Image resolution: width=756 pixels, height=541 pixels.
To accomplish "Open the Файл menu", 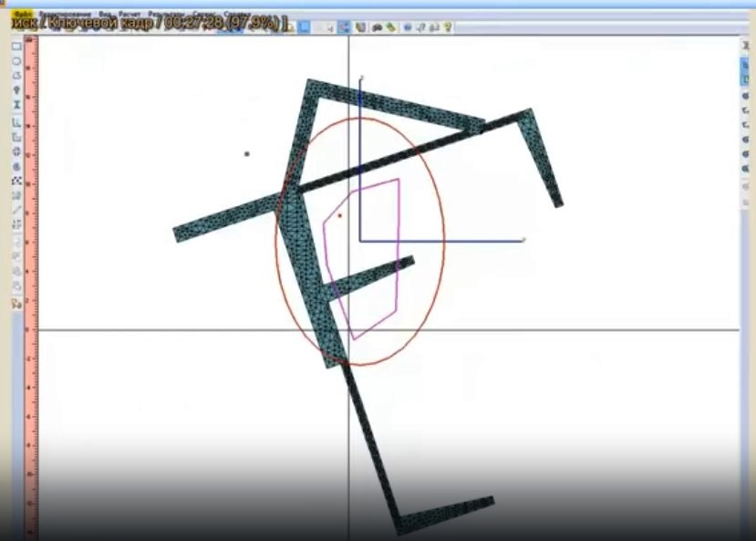I will (x=18, y=15).
